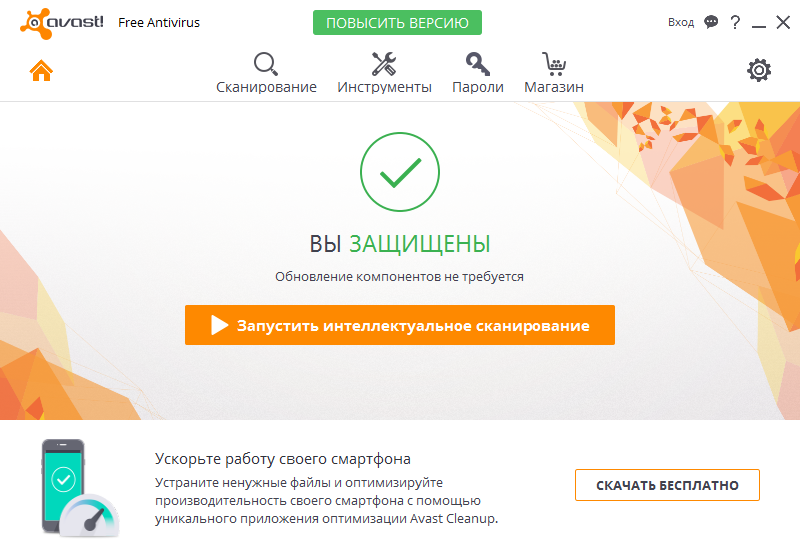Screen dimensions: 800x560
Task: Open the Сканирование magnifier section
Action: tap(266, 73)
